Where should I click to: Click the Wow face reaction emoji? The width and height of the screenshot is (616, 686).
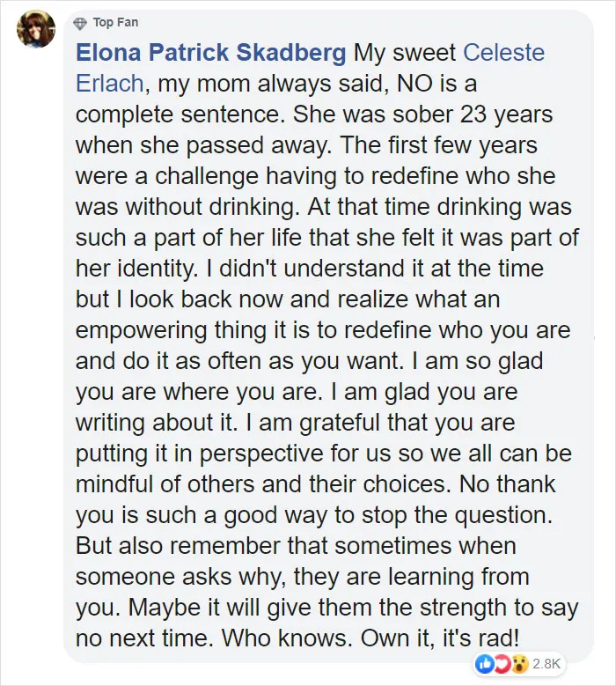[x=519, y=664]
